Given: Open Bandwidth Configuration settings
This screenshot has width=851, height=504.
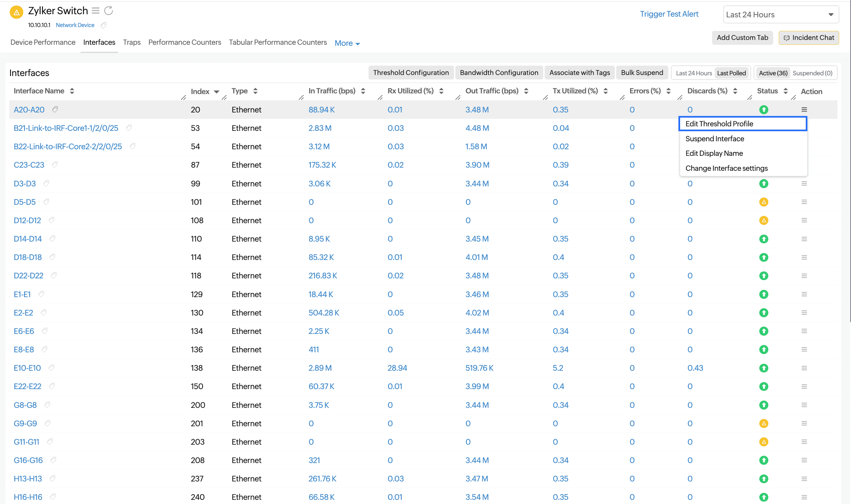Looking at the screenshot, I should (498, 72).
